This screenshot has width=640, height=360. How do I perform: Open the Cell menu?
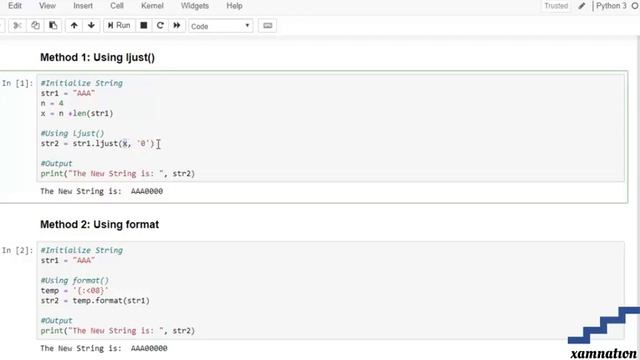click(x=117, y=6)
